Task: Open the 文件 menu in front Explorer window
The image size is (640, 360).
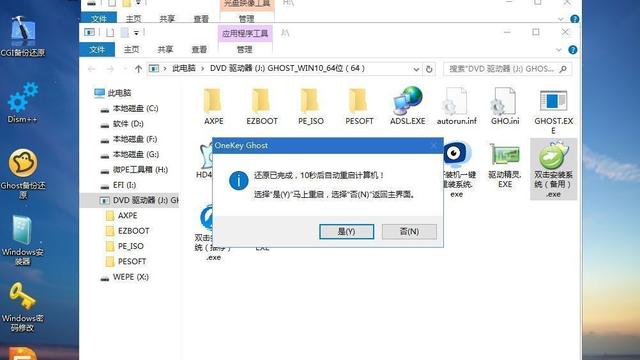Action: pyautogui.click(x=97, y=49)
